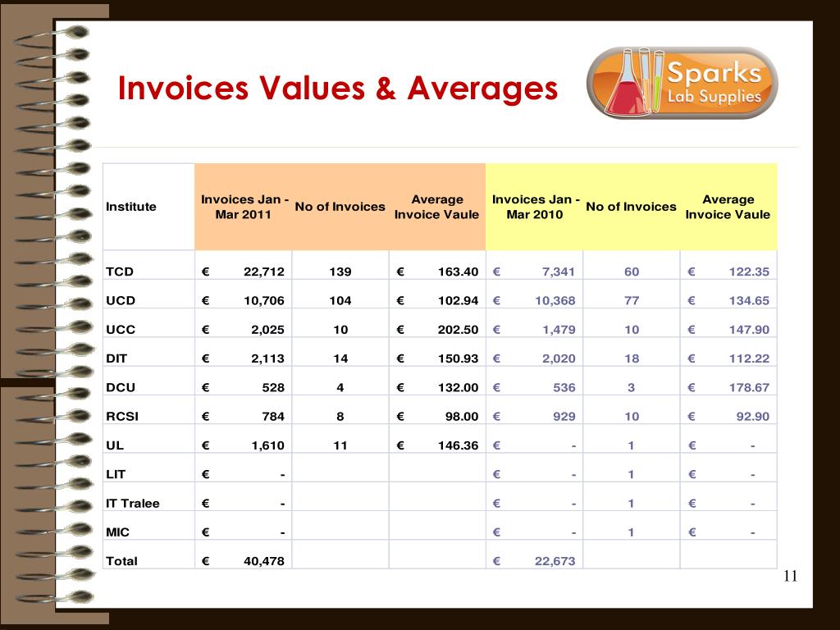Image resolution: width=840 pixels, height=630 pixels.
Task: Select the DCU row label
Action: coord(121,387)
